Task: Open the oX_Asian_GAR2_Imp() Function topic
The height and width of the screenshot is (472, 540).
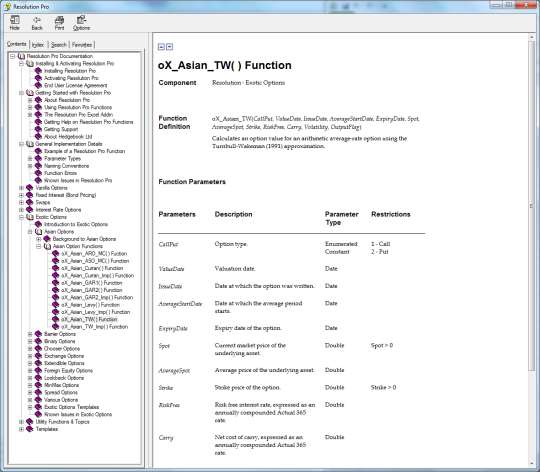Action: pyautogui.click(x=97, y=297)
